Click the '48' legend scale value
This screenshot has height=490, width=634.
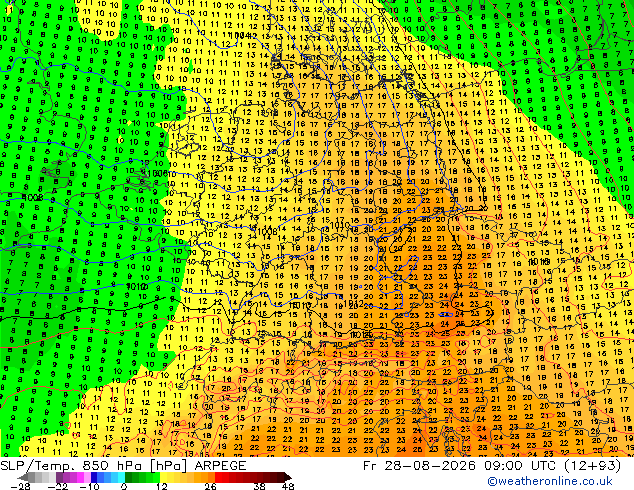click(x=287, y=486)
